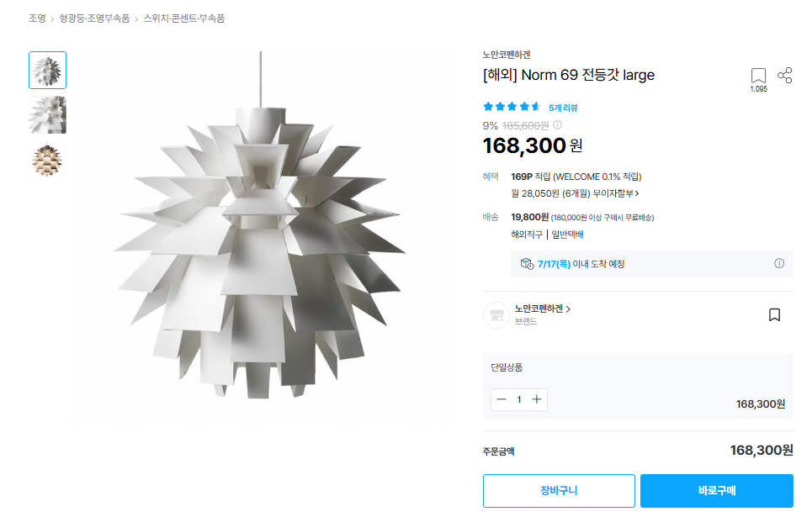Image resolution: width=812 pixels, height=517 pixels.
Task: Click the delivery box icon
Action: click(x=527, y=264)
